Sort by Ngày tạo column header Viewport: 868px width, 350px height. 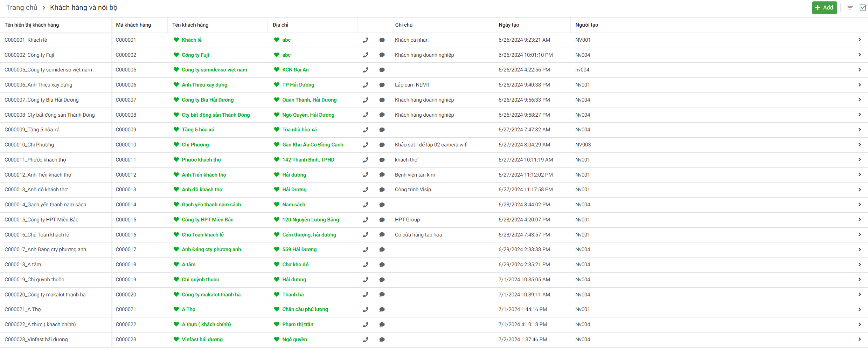[508, 25]
